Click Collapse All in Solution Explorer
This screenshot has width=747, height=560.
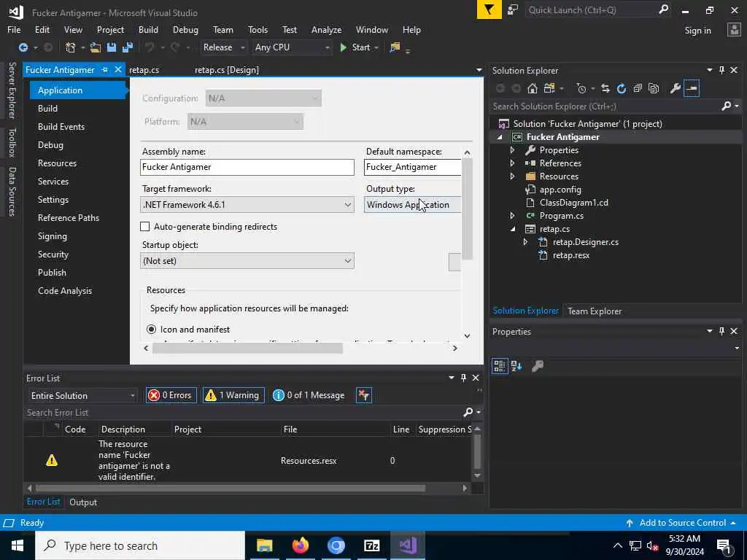click(x=638, y=88)
